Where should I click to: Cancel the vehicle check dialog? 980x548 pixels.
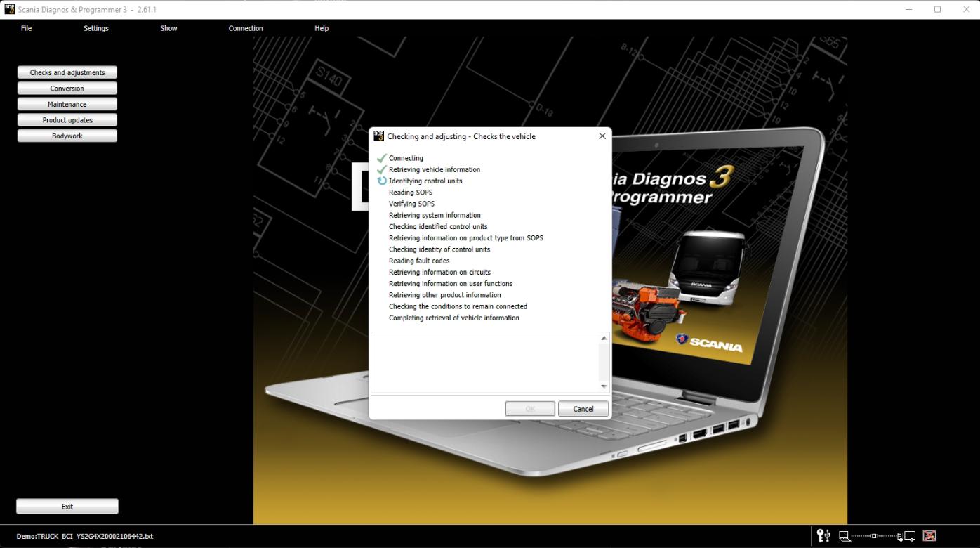click(583, 409)
